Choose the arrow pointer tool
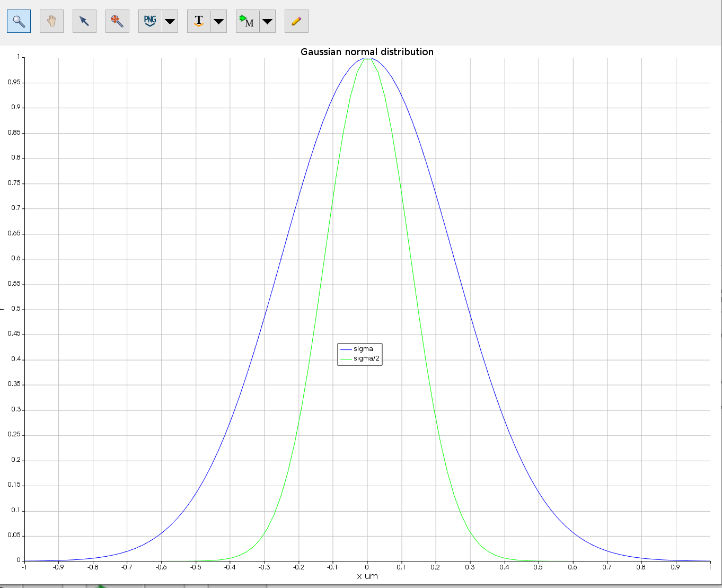 tap(84, 21)
